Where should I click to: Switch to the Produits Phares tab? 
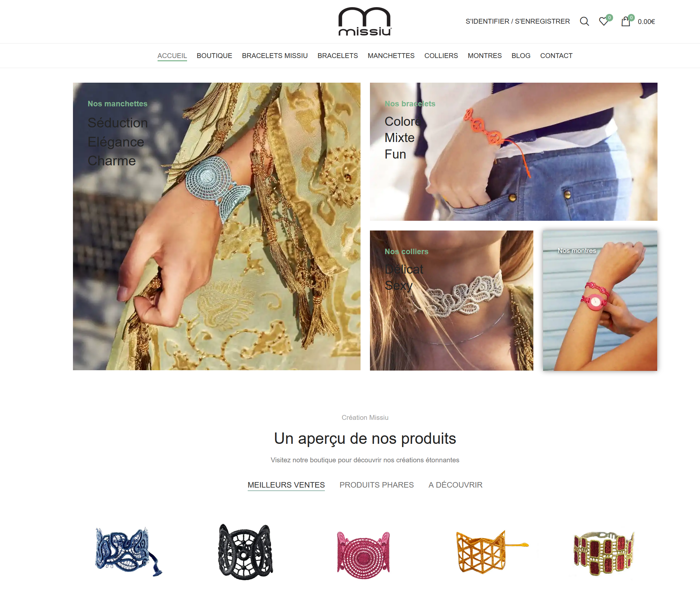pyautogui.click(x=376, y=485)
